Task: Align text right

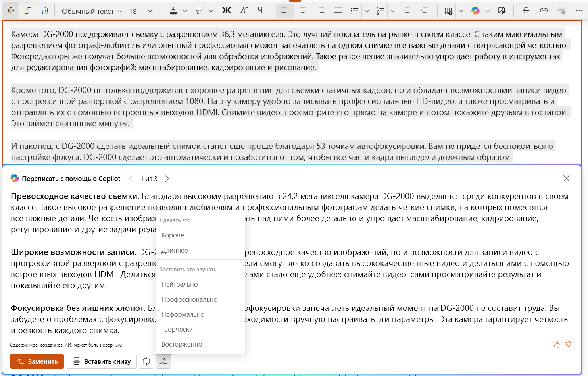Action: click(320, 11)
